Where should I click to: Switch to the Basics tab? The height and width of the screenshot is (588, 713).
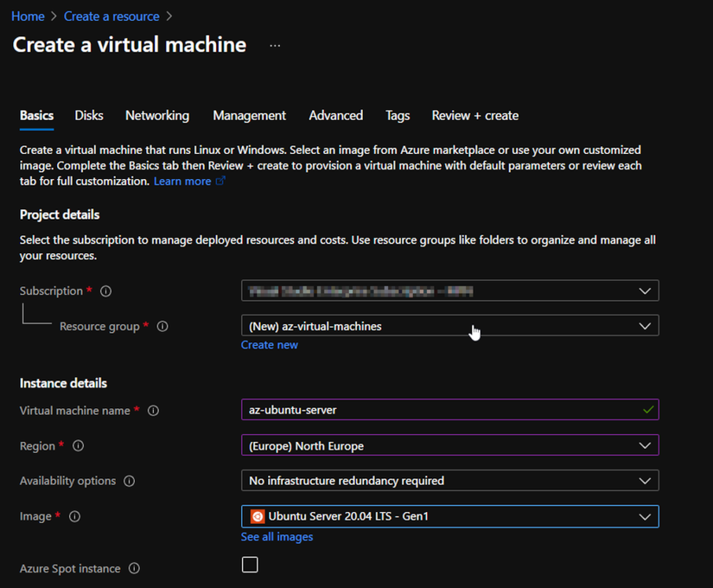point(37,116)
